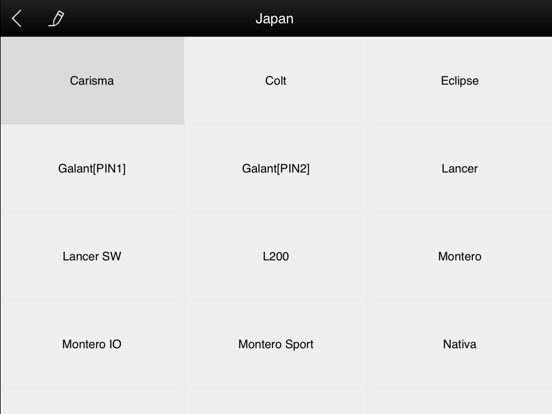The height and width of the screenshot is (414, 552).
Task: Choose the Colt model
Action: (x=276, y=81)
